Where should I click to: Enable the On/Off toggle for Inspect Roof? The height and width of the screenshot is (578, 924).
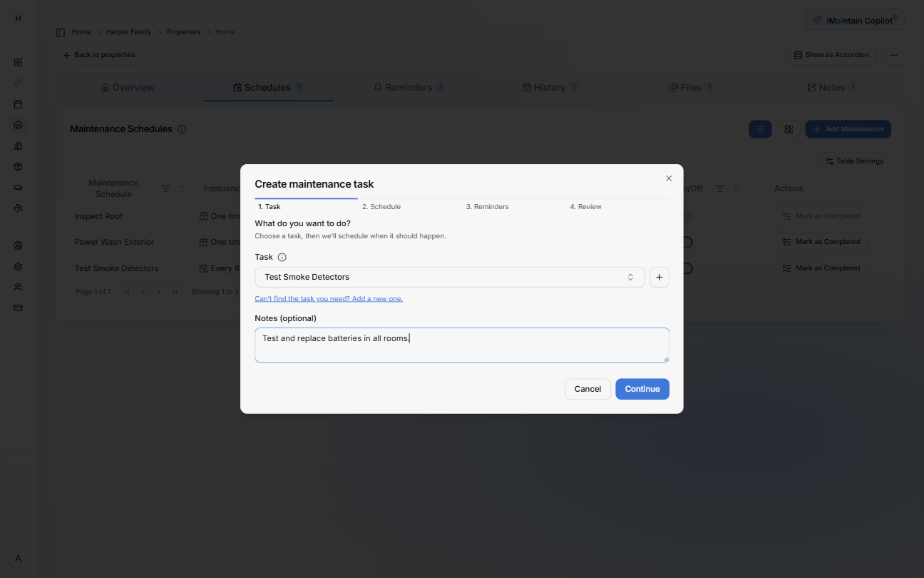coord(686,216)
